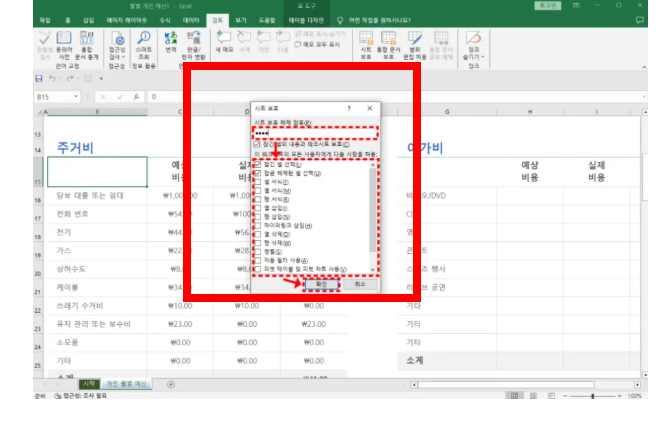Switch to the Insert (삽입) tab

click(88, 20)
